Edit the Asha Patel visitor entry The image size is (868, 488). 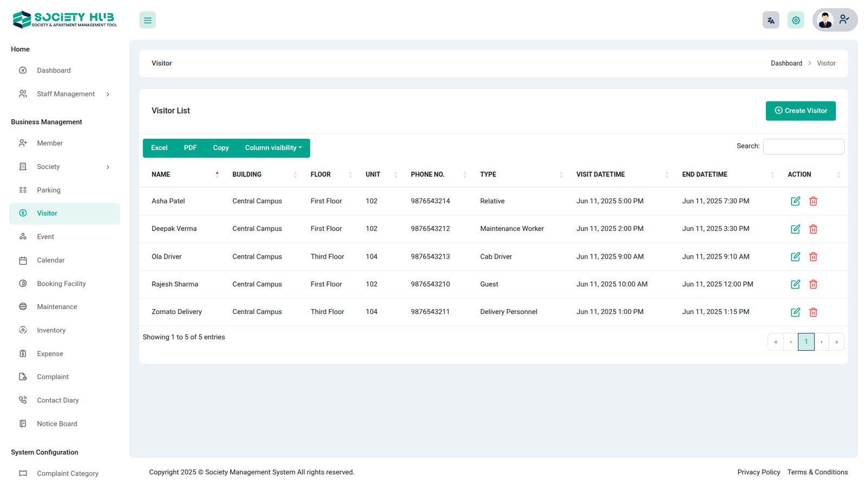[x=795, y=201]
